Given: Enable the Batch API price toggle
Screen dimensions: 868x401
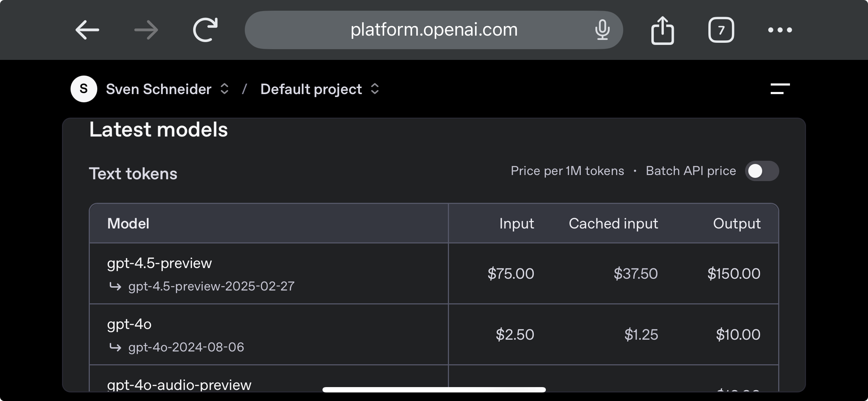Looking at the screenshot, I should (x=762, y=171).
